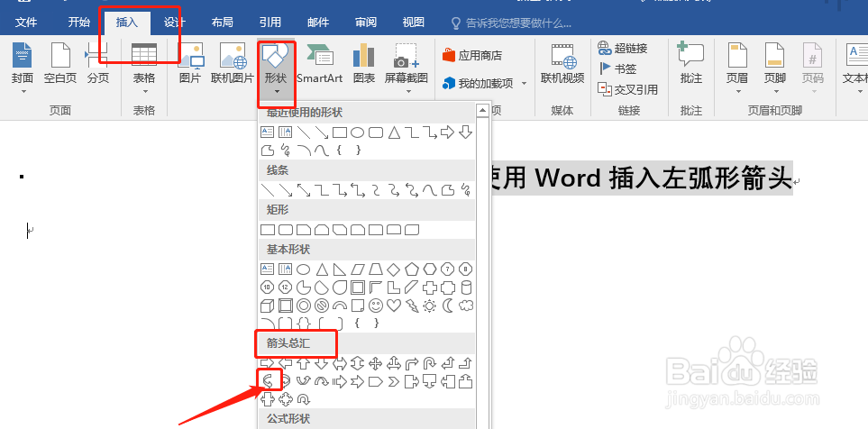Choose the cloud shape

pyautogui.click(x=466, y=305)
